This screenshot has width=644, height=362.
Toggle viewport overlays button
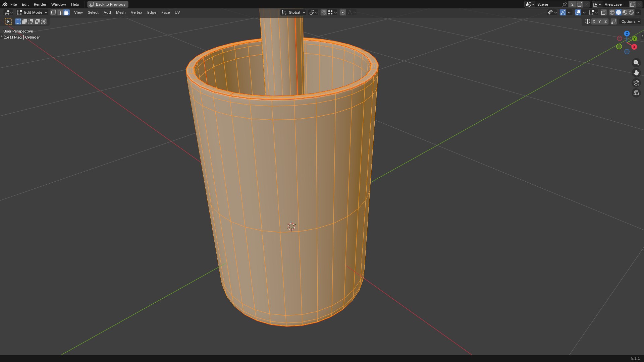click(x=578, y=12)
